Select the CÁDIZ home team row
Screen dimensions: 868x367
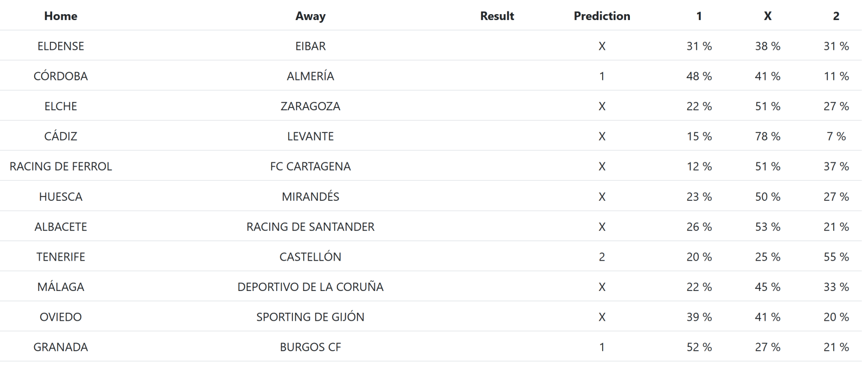click(x=61, y=136)
